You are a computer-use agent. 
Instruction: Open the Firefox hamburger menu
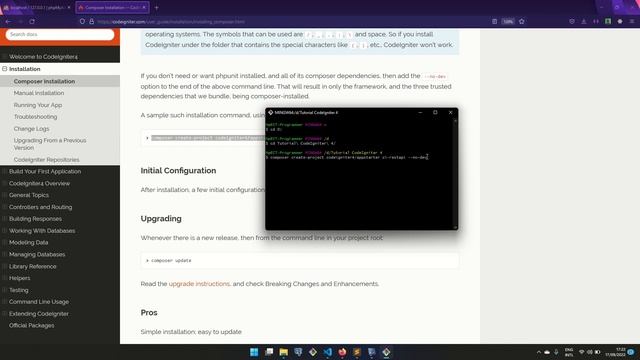[632, 21]
